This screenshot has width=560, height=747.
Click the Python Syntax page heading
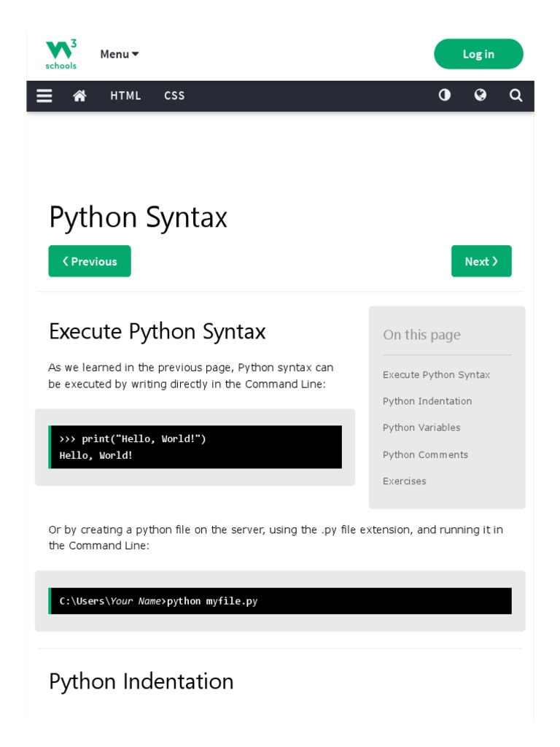coord(138,217)
